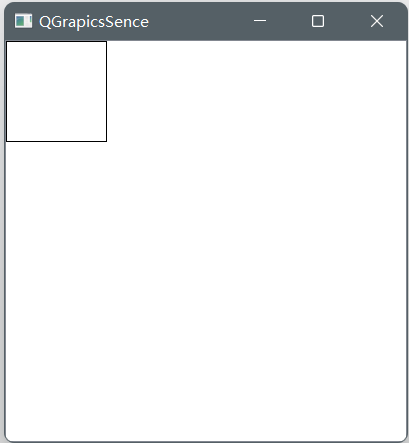Click the bottom-left corner of the square
The width and height of the screenshot is (409, 443).
6,141
